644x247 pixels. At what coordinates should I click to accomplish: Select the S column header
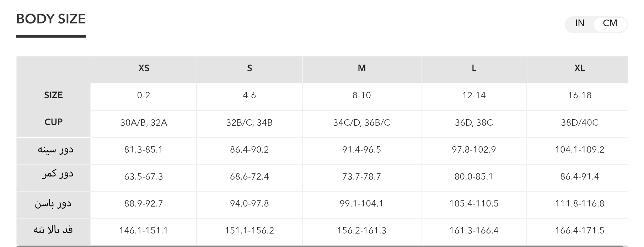[x=249, y=68]
